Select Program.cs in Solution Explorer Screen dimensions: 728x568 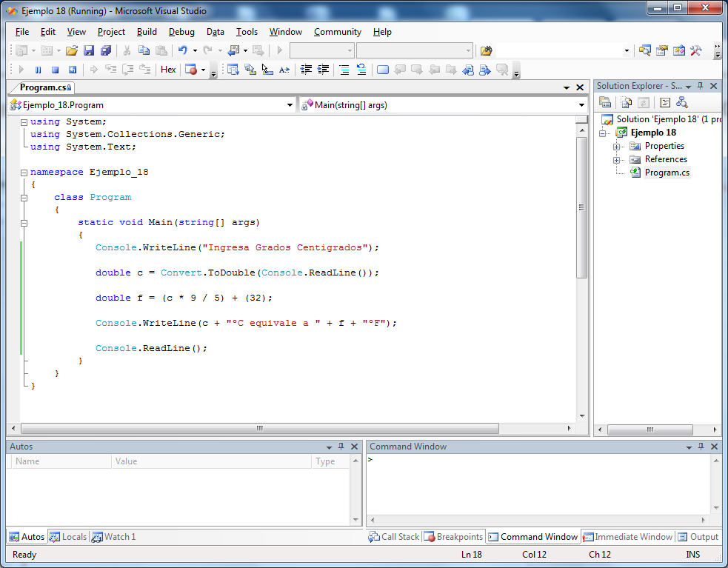[666, 174]
